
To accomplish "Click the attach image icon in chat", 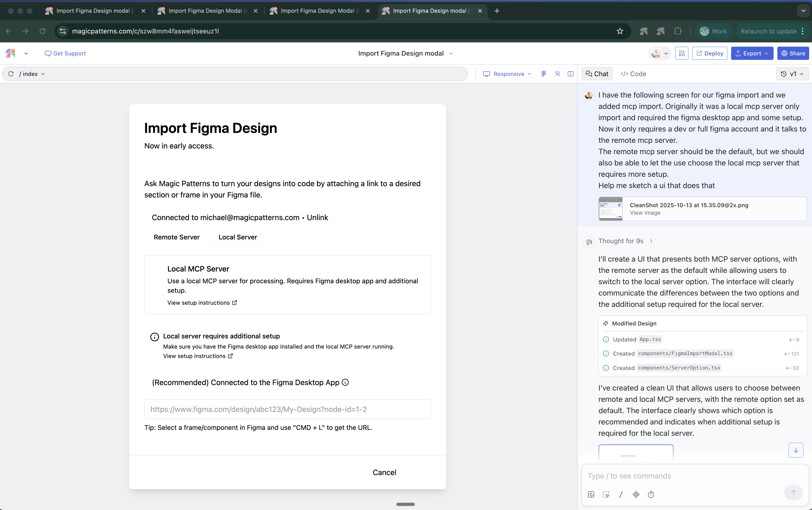I will tap(591, 494).
